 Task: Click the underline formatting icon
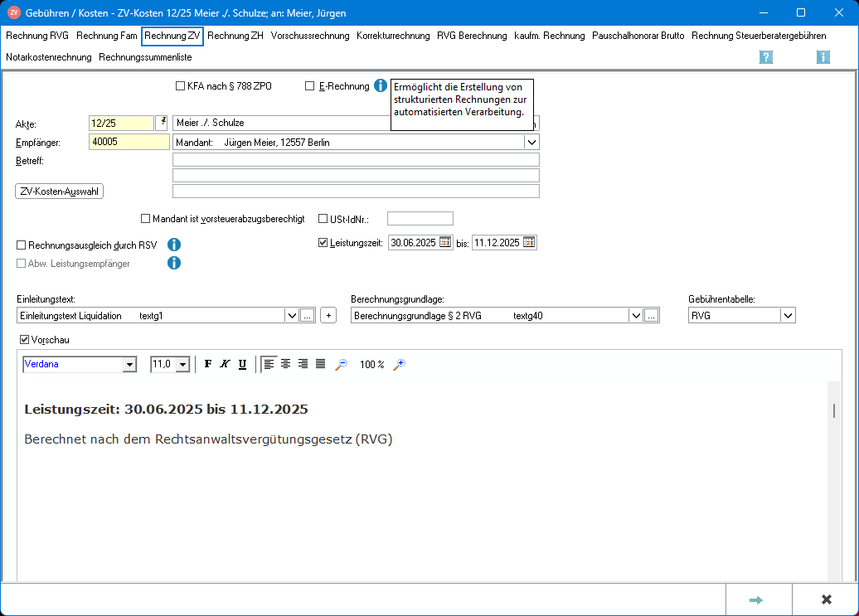(x=242, y=364)
